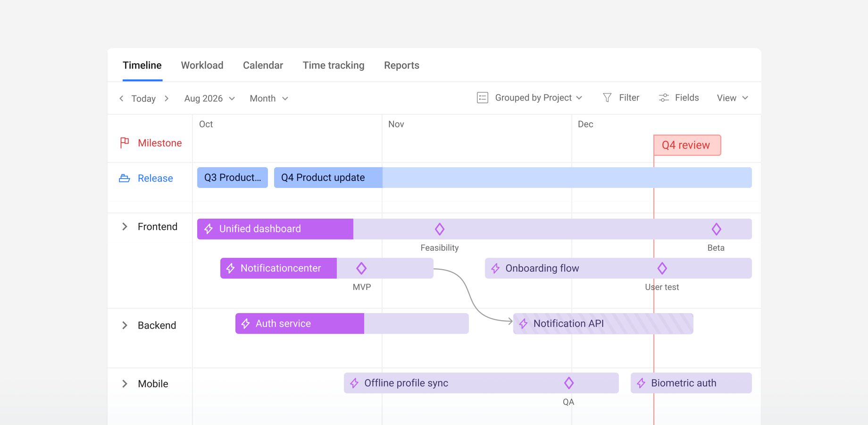Click the Filter funnel icon
Screen dimensions: 868x425
608,97
